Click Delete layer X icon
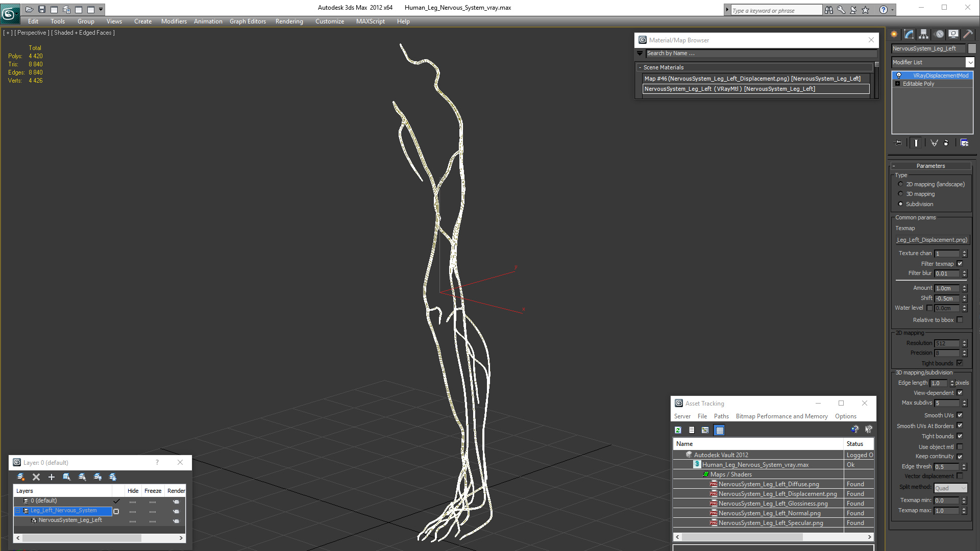Image resolution: width=980 pixels, height=551 pixels. (36, 477)
